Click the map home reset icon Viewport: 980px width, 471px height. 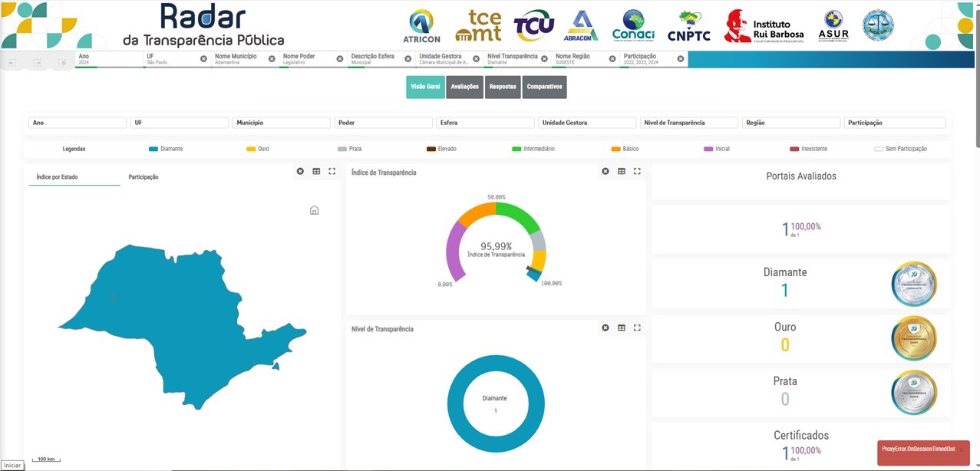point(314,210)
